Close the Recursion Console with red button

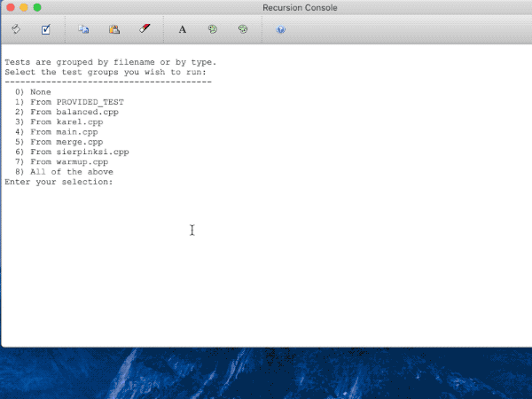pos(9,8)
